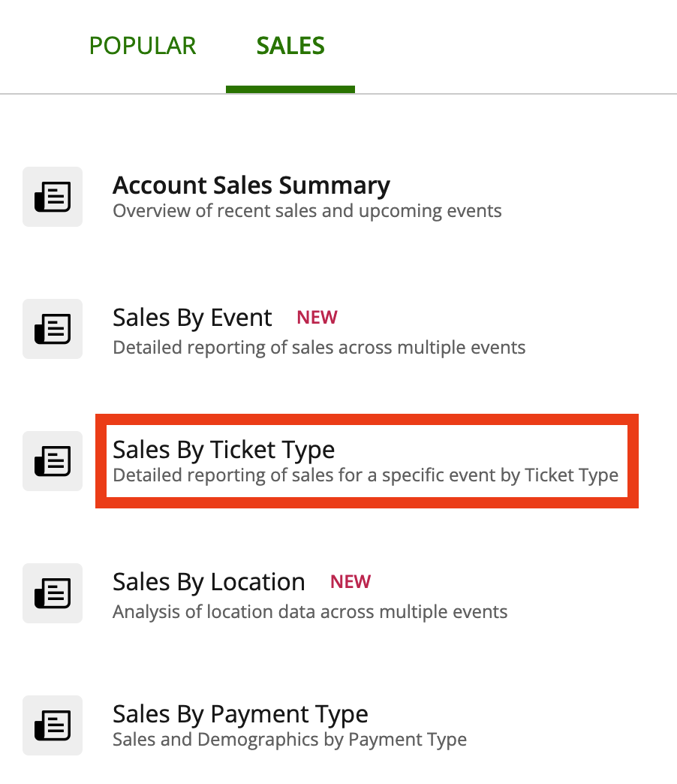Click the Sales By Payment Type report icon

coord(52,725)
